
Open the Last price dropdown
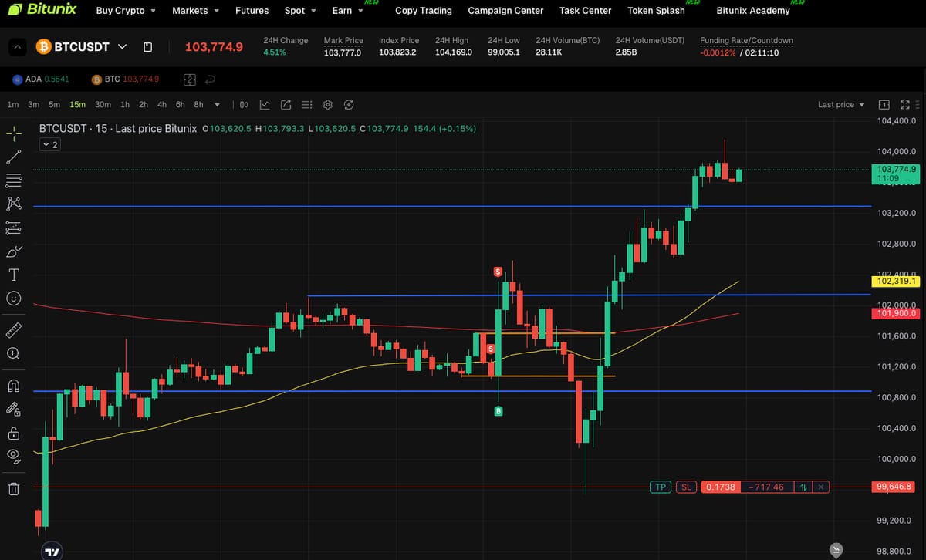(x=841, y=104)
